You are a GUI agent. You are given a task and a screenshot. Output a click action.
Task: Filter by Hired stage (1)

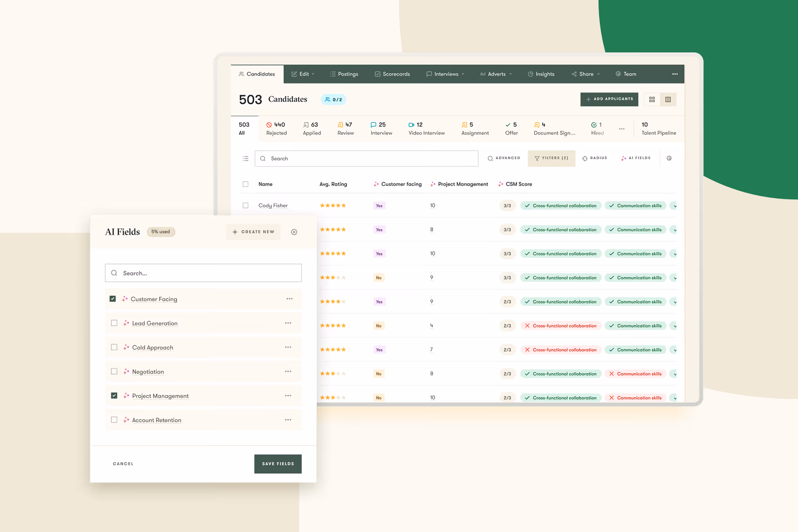point(597,128)
